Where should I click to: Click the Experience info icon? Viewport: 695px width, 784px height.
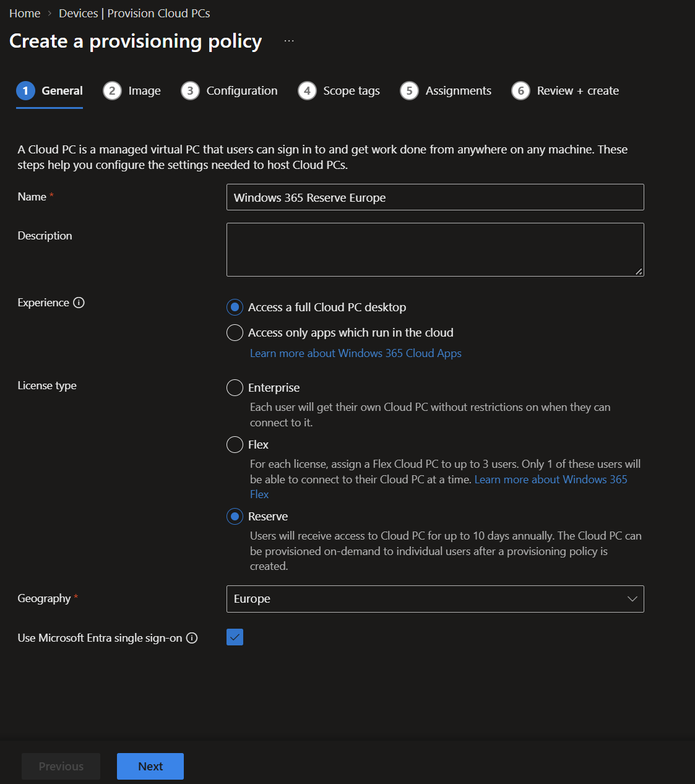point(79,303)
